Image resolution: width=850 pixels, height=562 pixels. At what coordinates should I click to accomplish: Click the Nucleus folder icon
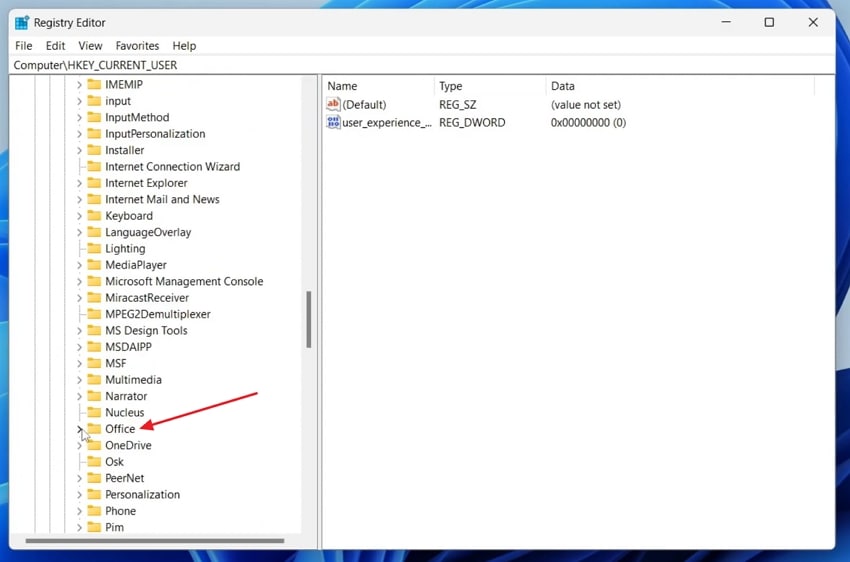point(94,412)
